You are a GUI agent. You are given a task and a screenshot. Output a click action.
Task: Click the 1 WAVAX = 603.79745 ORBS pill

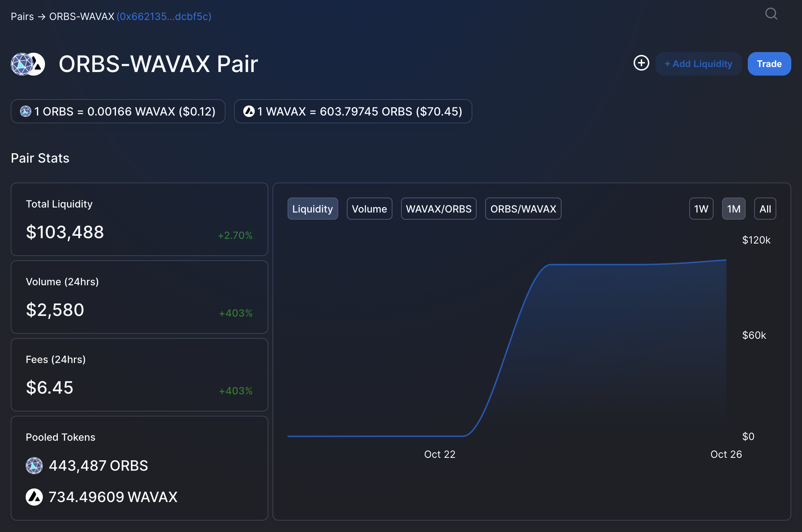tap(353, 111)
